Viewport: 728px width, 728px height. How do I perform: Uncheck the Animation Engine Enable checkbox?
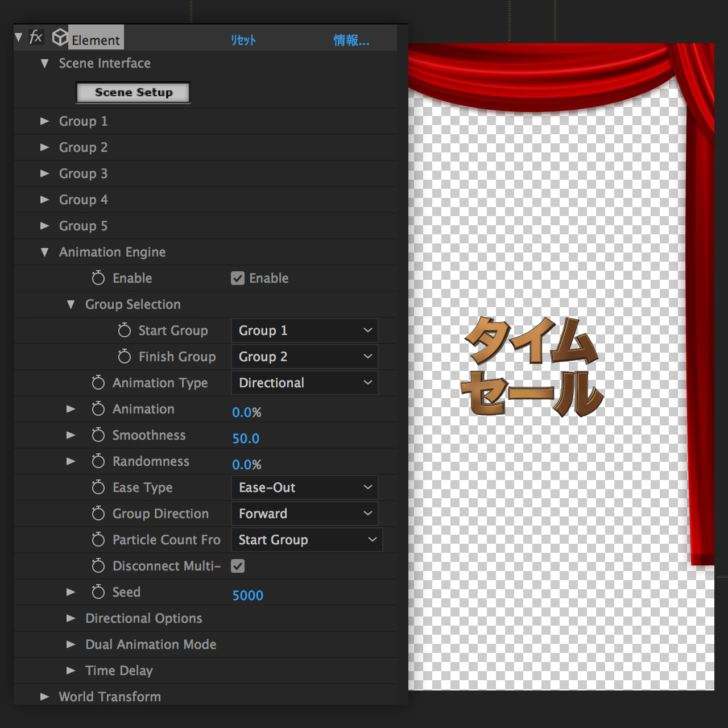coord(238,278)
